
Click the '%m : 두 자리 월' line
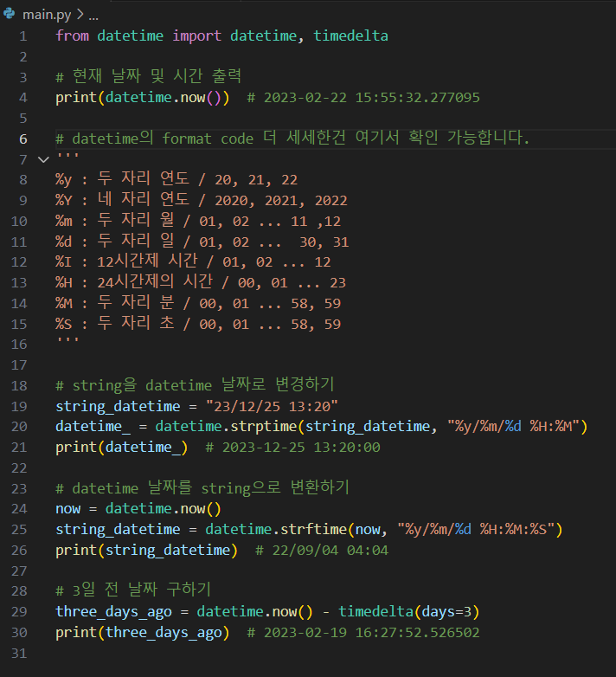pyautogui.click(x=198, y=221)
